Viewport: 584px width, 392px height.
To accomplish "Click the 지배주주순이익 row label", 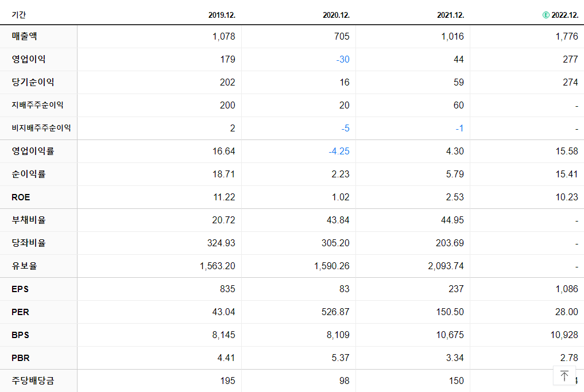I will click(37, 106).
